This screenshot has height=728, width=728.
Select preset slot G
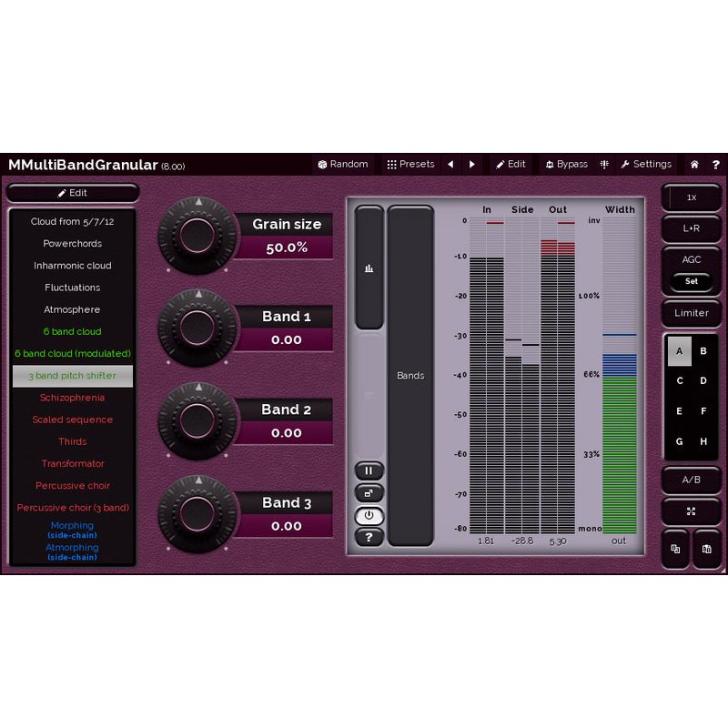click(x=679, y=441)
